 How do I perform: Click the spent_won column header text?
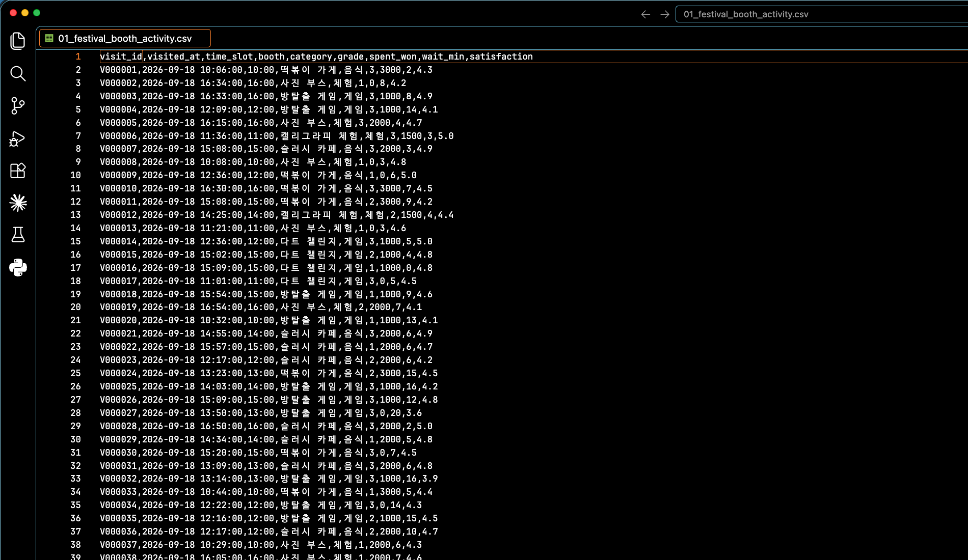(x=393, y=57)
